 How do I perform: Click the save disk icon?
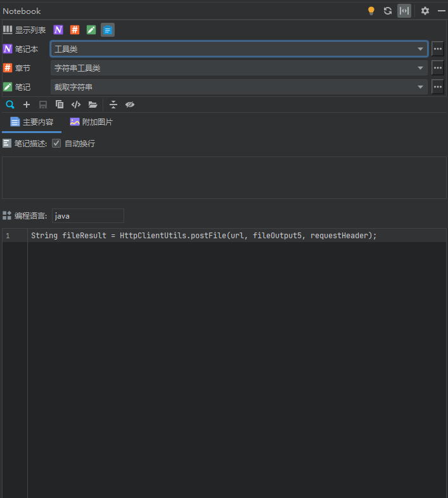43,105
